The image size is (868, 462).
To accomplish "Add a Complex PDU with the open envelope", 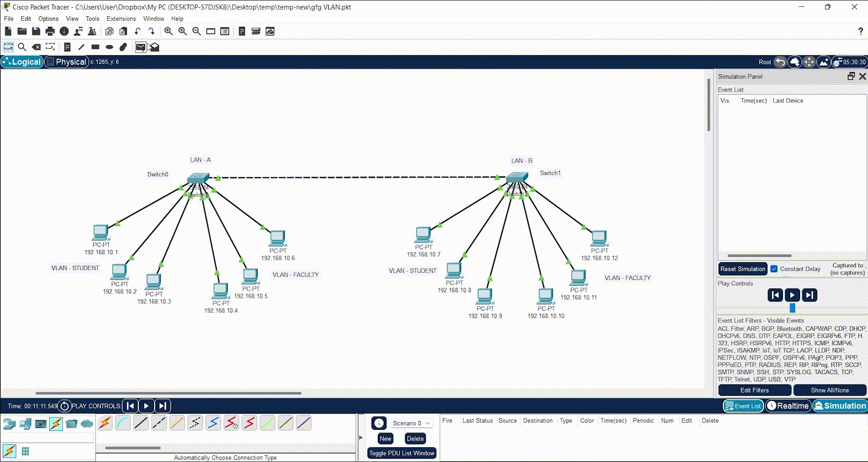I will click(x=155, y=47).
